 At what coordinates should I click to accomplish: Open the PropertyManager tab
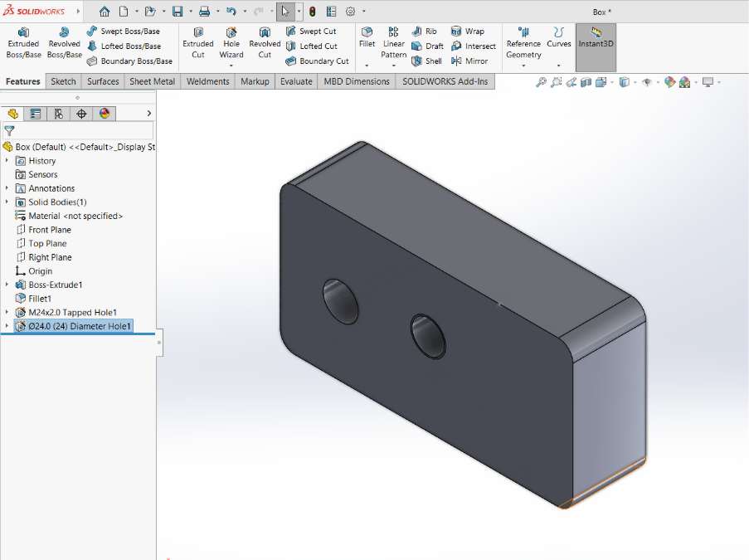(x=36, y=114)
